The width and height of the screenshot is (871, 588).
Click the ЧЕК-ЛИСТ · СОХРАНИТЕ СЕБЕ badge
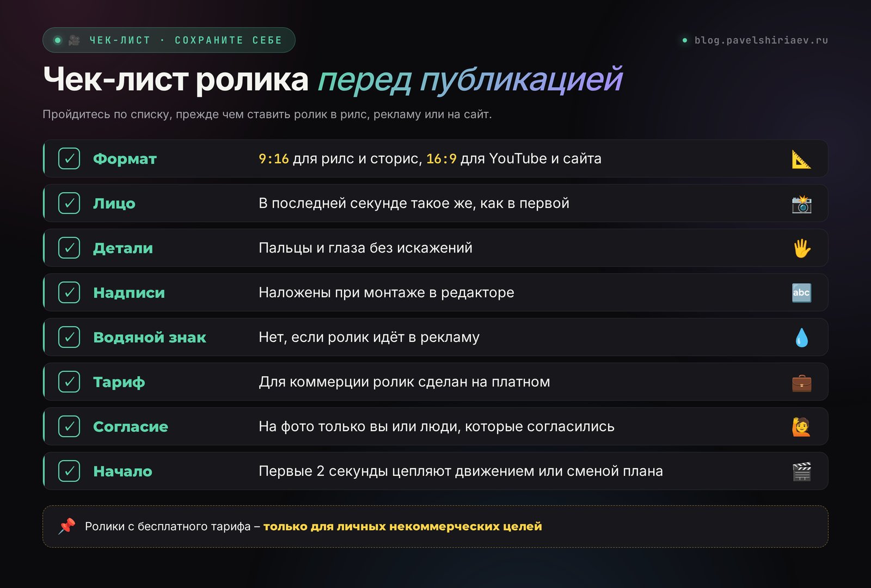(169, 40)
